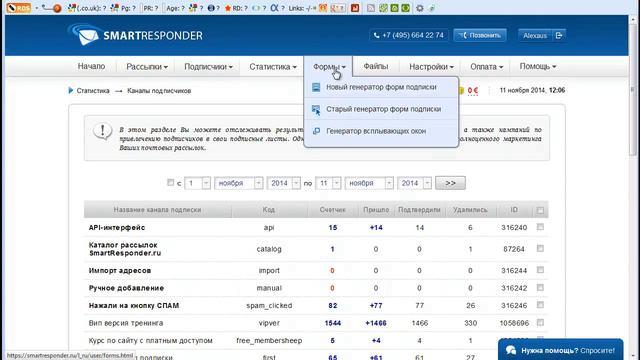
Task: Collapse the Формы menu
Action: (x=329, y=67)
